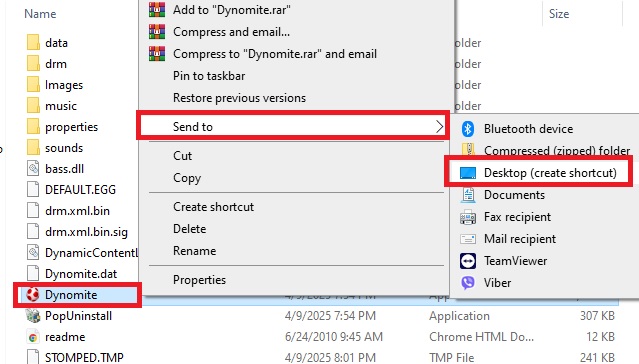
Task: Open Properties from the context menu
Action: (x=199, y=280)
